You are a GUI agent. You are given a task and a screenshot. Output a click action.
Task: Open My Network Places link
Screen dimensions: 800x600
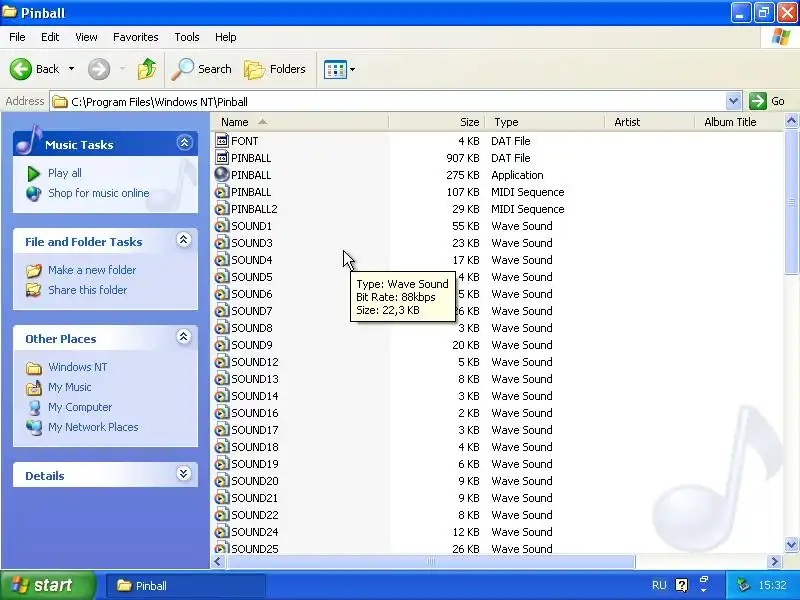(93, 427)
